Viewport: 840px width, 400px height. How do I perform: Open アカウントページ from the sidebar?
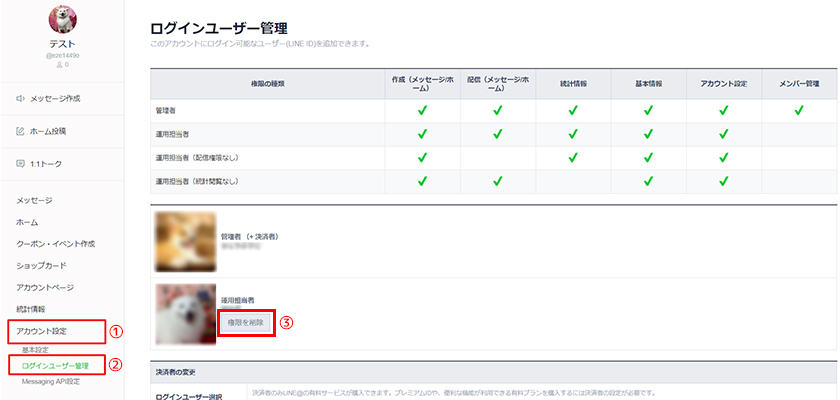(45, 287)
